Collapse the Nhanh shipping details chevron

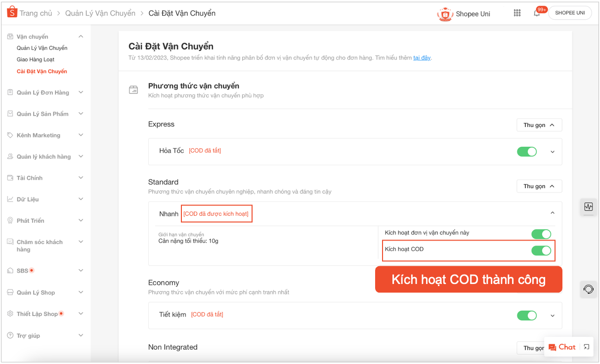tap(553, 213)
